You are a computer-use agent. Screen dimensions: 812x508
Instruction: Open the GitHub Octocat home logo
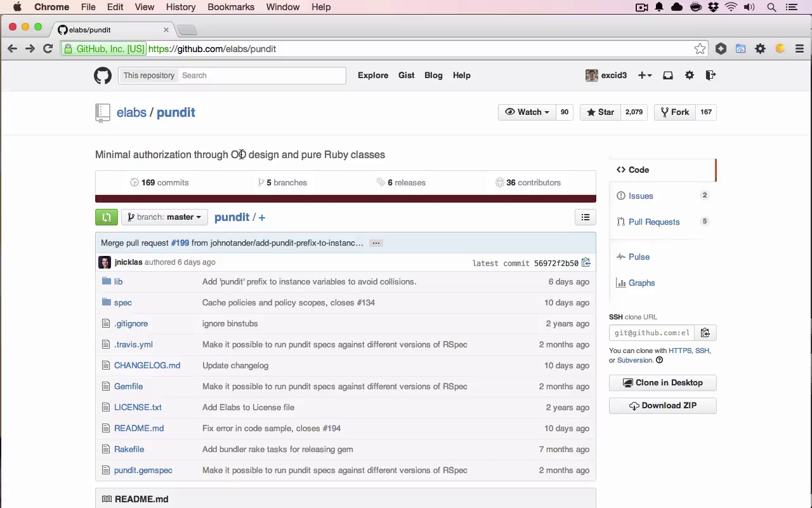pyautogui.click(x=103, y=76)
